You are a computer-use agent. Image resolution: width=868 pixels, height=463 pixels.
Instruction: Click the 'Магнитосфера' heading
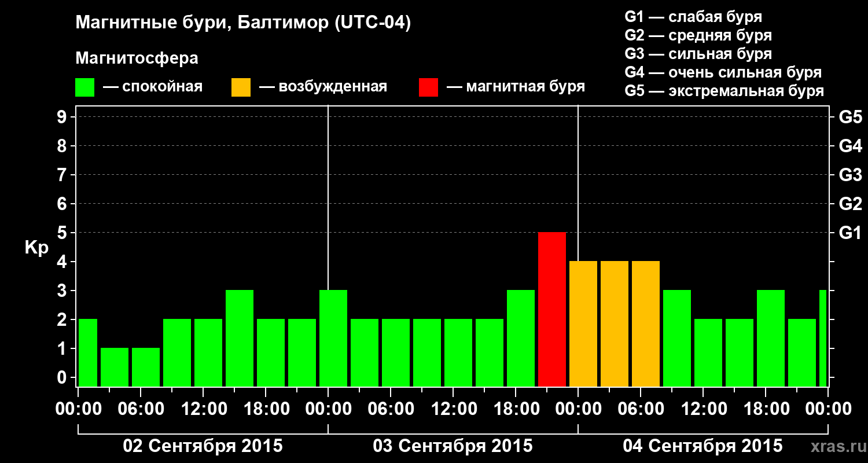click(137, 58)
